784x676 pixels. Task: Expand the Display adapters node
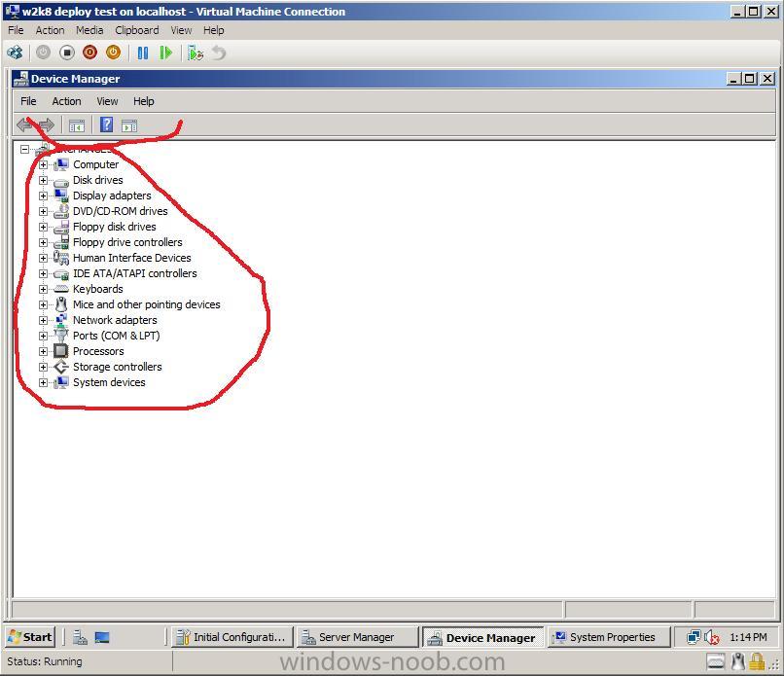tap(43, 196)
